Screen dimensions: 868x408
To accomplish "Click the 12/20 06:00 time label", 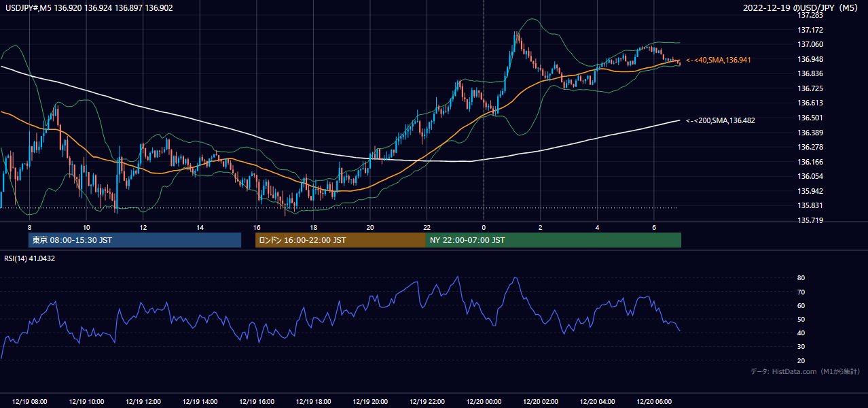I will point(653,402).
